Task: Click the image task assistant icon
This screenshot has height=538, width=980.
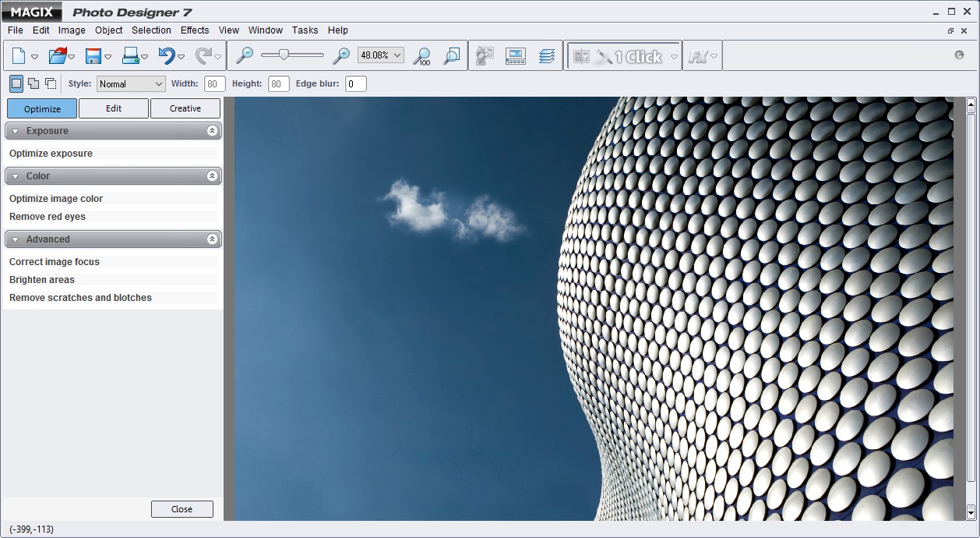Action: [485, 56]
